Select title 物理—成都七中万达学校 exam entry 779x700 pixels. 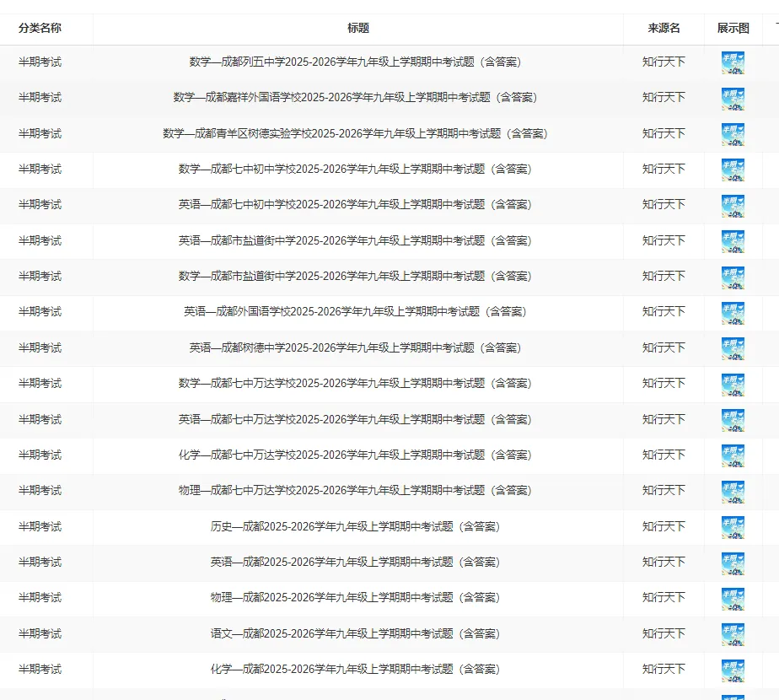pyautogui.click(x=355, y=491)
